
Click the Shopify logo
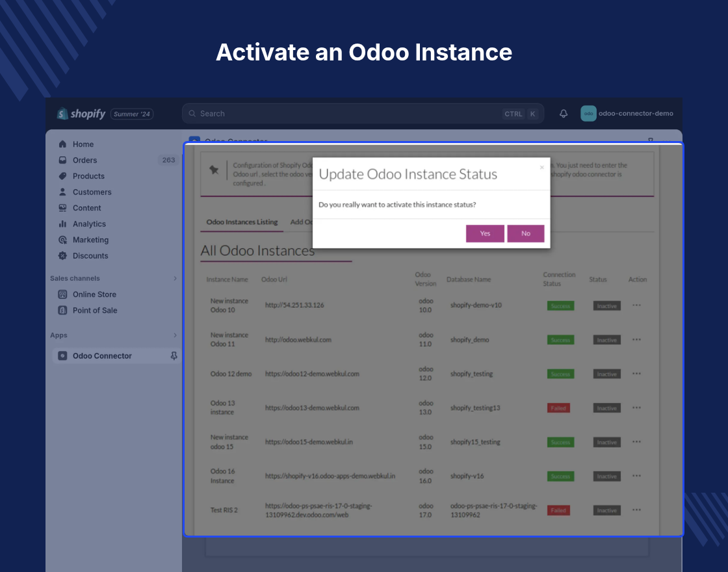coord(81,114)
